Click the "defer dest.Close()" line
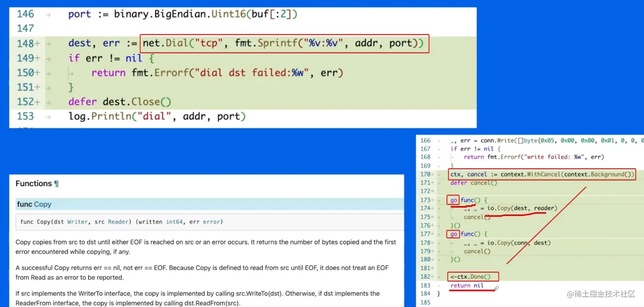 (120, 102)
